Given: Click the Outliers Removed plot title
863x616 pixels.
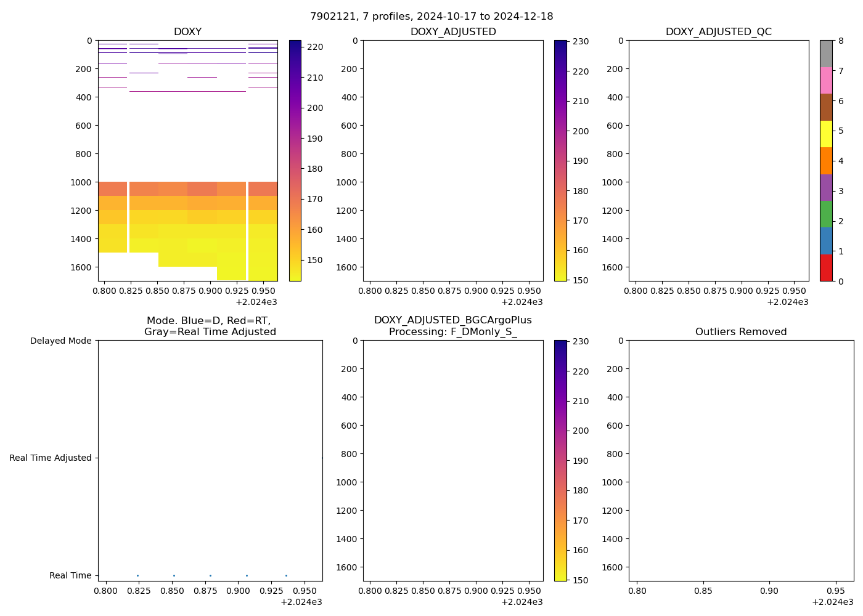Looking at the screenshot, I should pos(741,332).
